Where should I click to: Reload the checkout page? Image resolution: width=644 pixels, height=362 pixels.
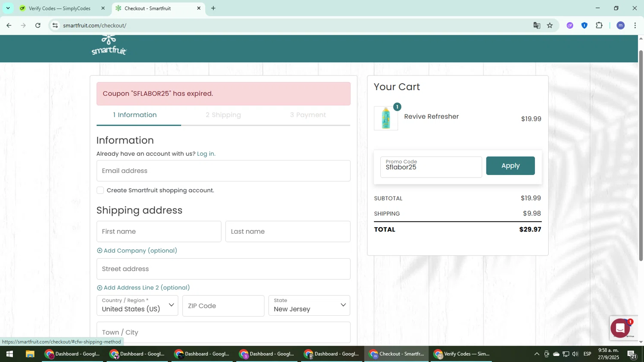[x=38, y=26]
